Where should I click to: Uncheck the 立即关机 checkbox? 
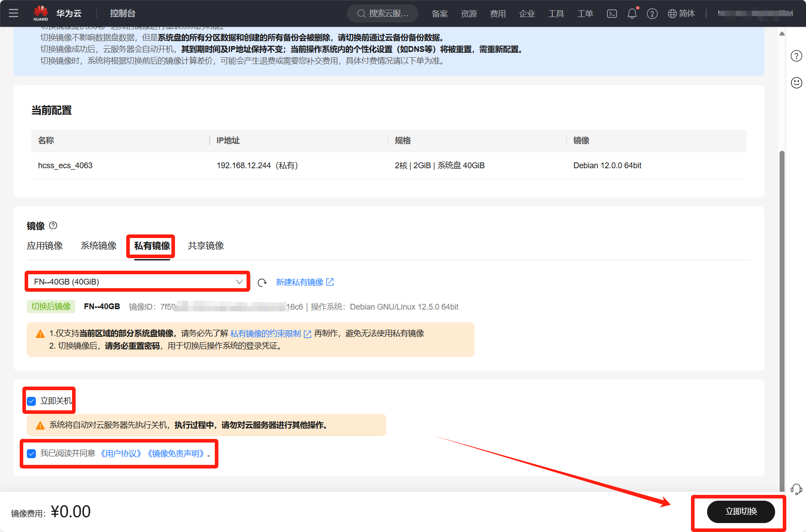point(32,401)
